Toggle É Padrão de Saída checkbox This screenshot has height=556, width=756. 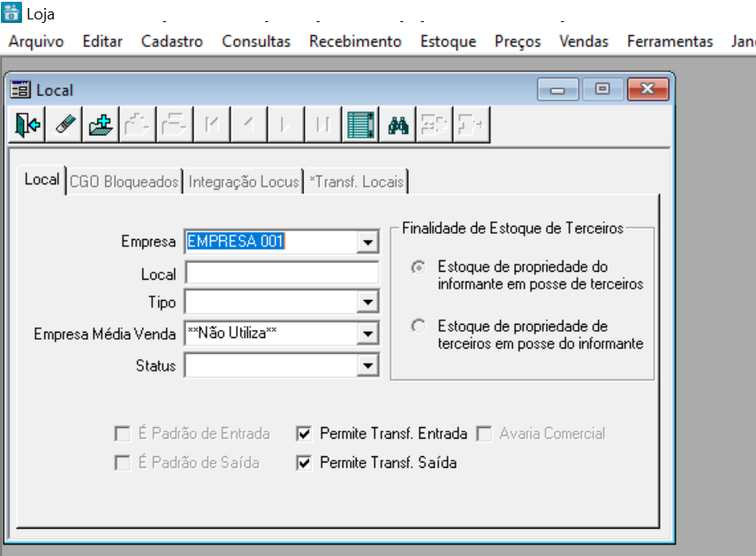tap(123, 463)
